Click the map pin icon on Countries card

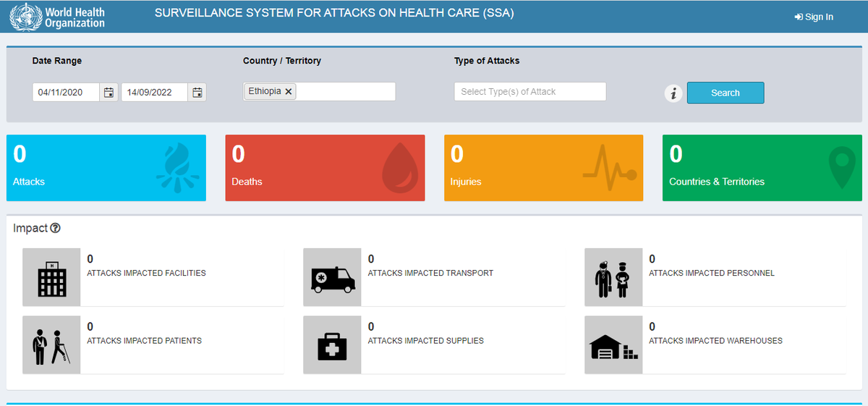click(841, 168)
